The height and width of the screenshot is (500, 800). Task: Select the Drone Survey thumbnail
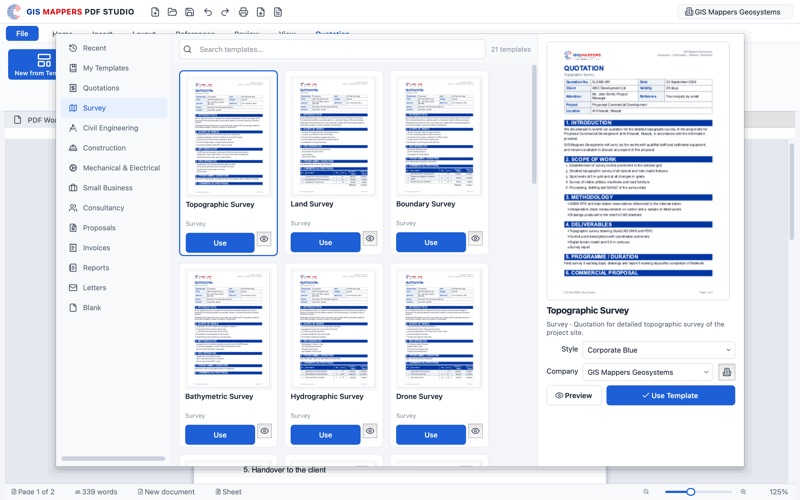439,329
